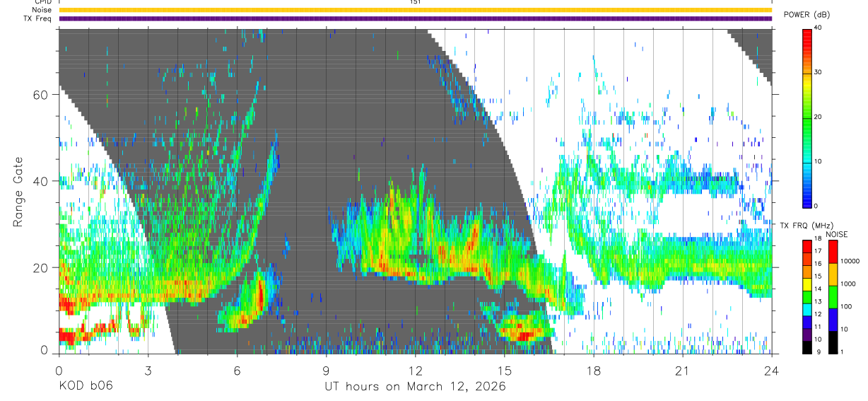868x401 pixels.
Task: Click the "3" tick on the UT hours axis
Action: 148,370
